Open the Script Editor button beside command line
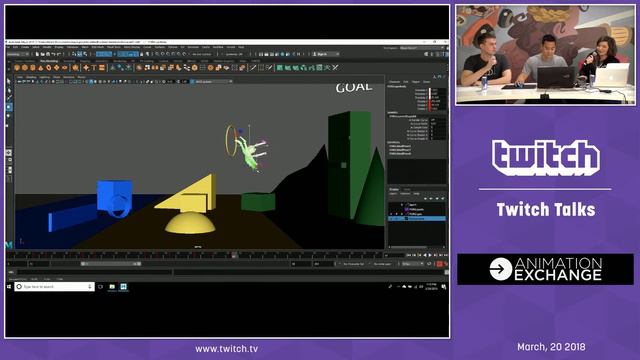 tap(446, 272)
